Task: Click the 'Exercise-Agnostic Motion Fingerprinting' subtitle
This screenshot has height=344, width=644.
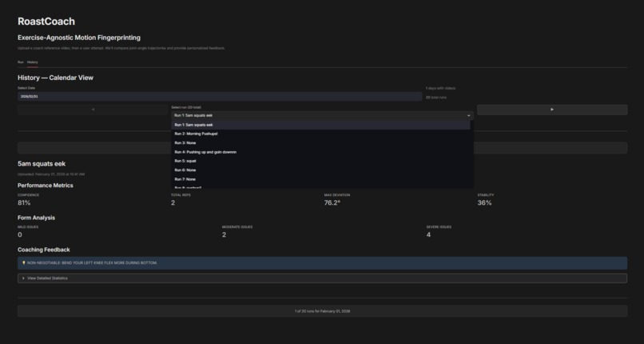Action: point(79,38)
